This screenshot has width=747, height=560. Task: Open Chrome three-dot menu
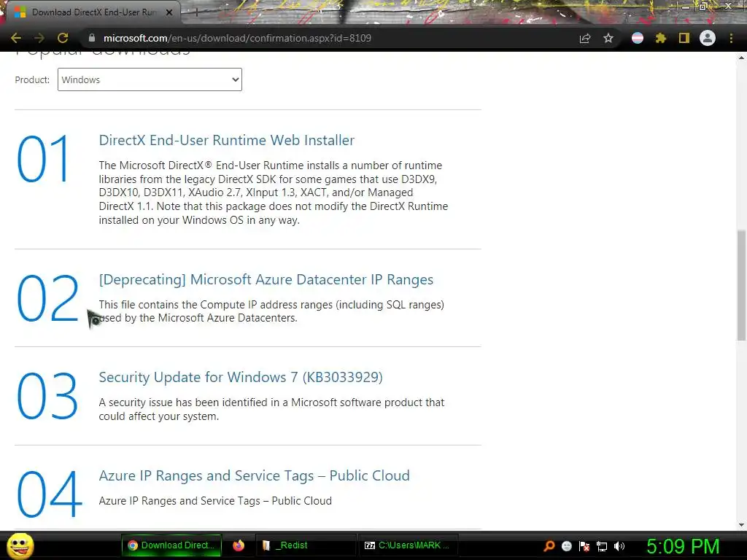[731, 38]
